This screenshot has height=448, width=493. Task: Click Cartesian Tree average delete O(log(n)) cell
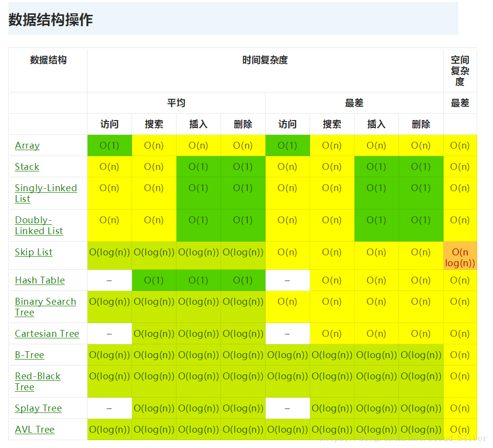click(x=243, y=333)
